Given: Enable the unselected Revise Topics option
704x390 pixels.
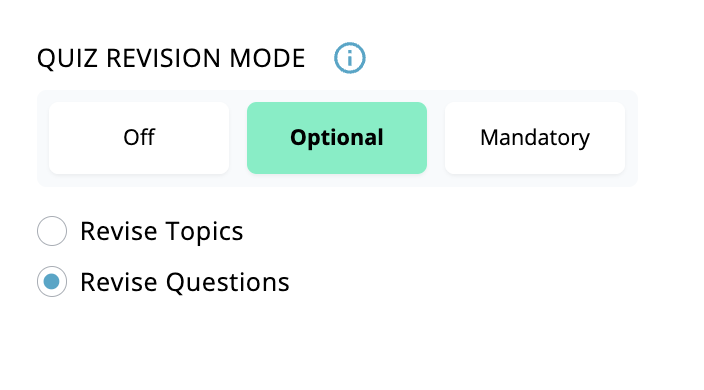Looking at the screenshot, I should point(52,231).
